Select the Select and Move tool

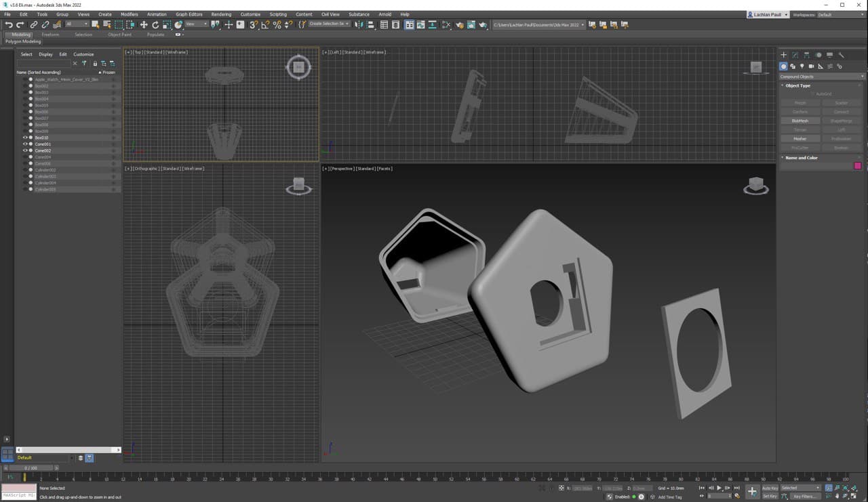pyautogui.click(x=144, y=24)
